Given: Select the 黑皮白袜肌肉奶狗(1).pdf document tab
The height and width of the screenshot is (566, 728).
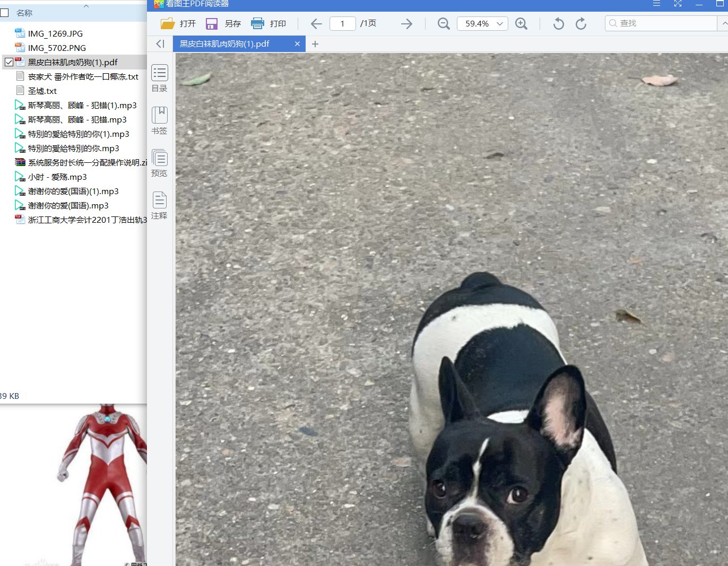Looking at the screenshot, I should (225, 44).
